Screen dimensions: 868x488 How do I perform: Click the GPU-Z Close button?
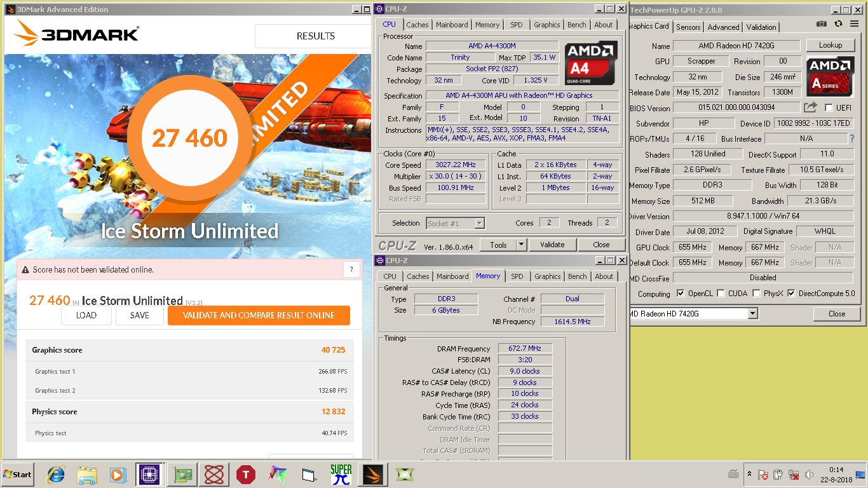tap(837, 314)
